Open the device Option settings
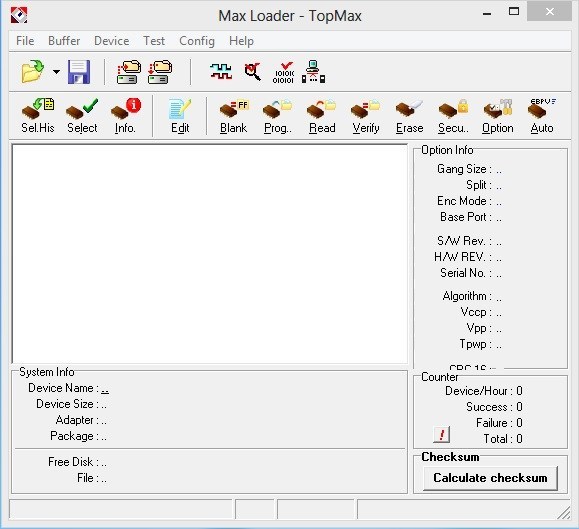The image size is (579, 529). [497, 116]
